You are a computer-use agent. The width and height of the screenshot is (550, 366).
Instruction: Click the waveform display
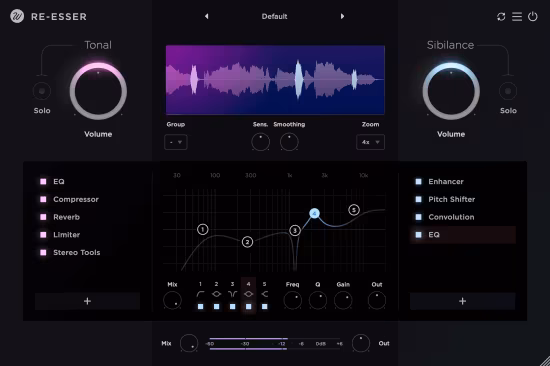click(275, 80)
